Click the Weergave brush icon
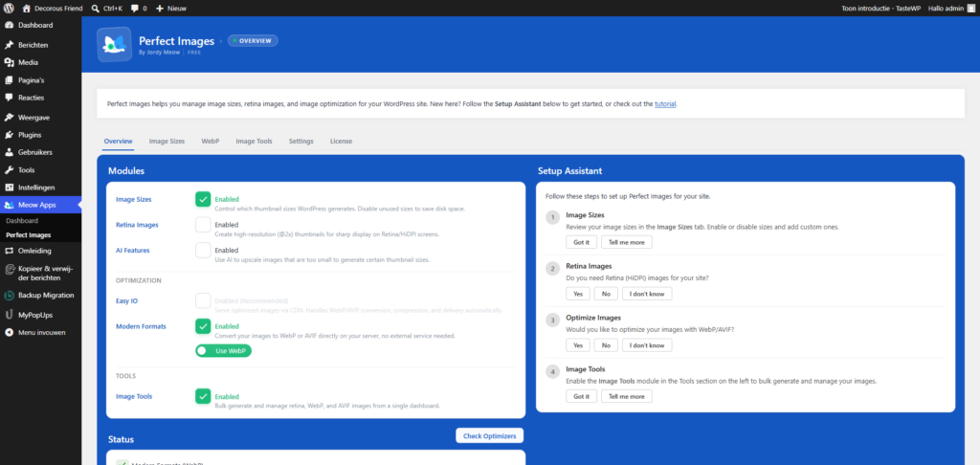This screenshot has width=980, height=465. coord(9,118)
